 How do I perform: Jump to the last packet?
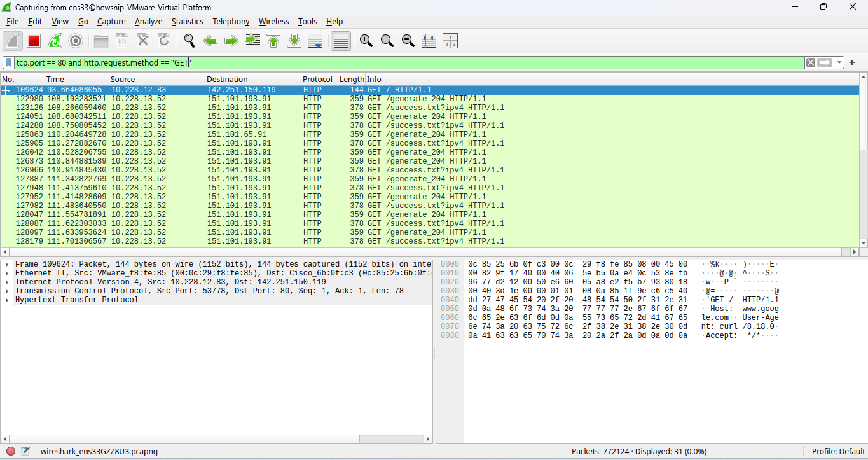294,41
